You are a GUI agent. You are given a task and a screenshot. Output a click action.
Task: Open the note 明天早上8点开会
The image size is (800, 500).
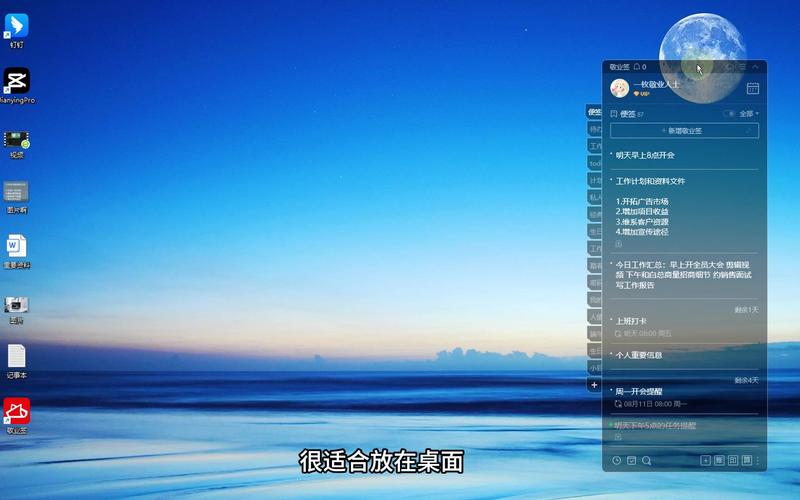(x=645, y=155)
